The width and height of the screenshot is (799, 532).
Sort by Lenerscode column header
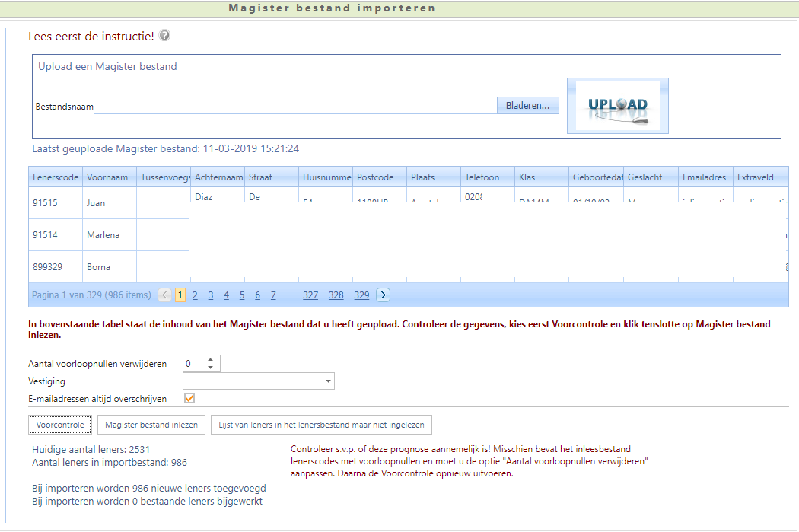56,177
